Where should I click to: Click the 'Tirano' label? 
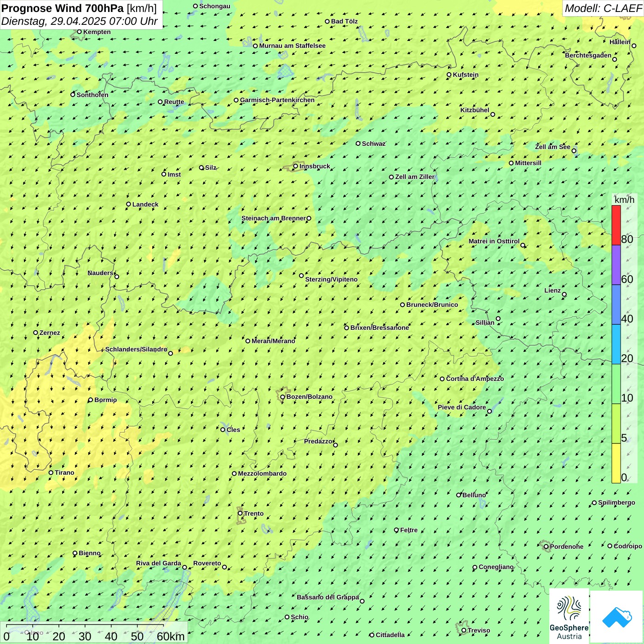[x=64, y=472]
